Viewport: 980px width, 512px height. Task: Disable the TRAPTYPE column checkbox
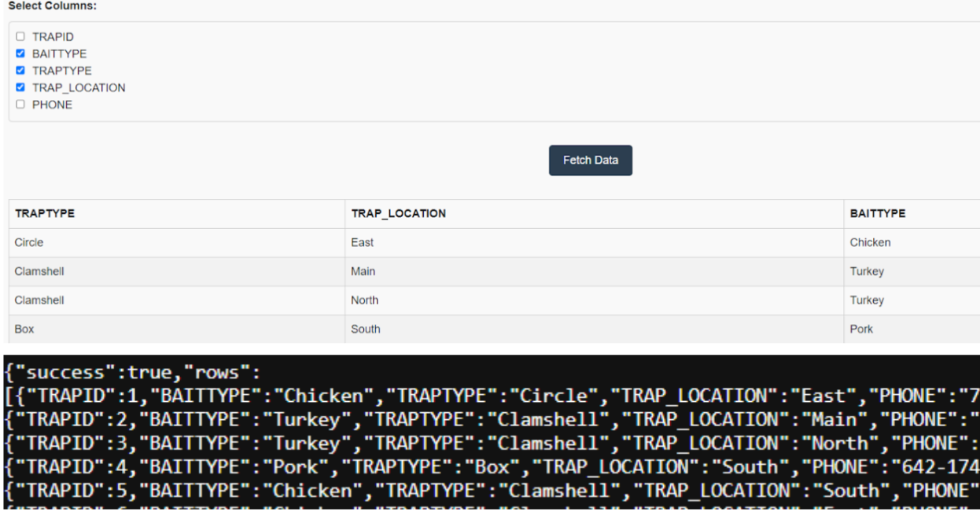click(x=21, y=71)
